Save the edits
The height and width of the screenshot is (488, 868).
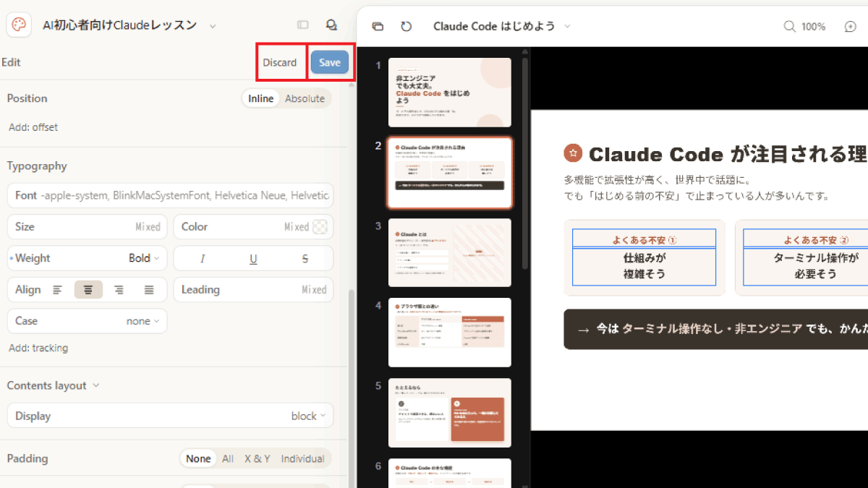click(x=330, y=62)
